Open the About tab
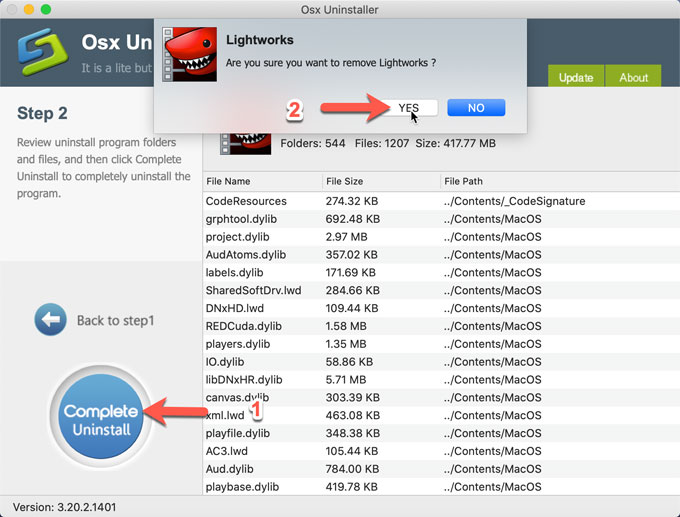 633,78
